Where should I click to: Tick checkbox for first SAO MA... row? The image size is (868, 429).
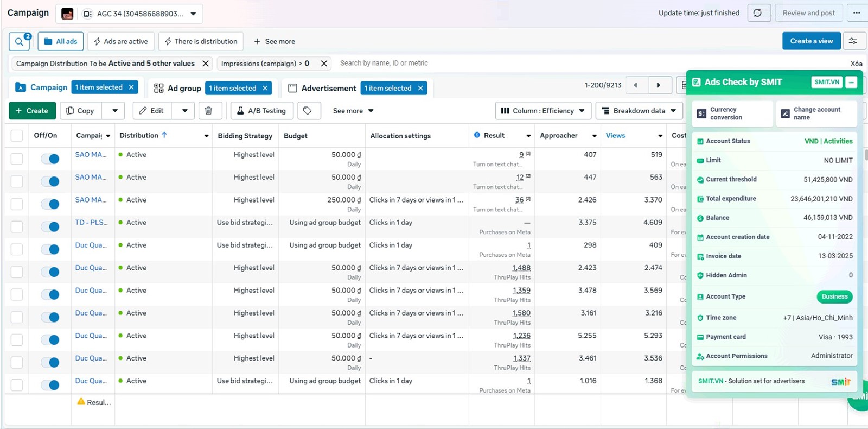tap(17, 159)
